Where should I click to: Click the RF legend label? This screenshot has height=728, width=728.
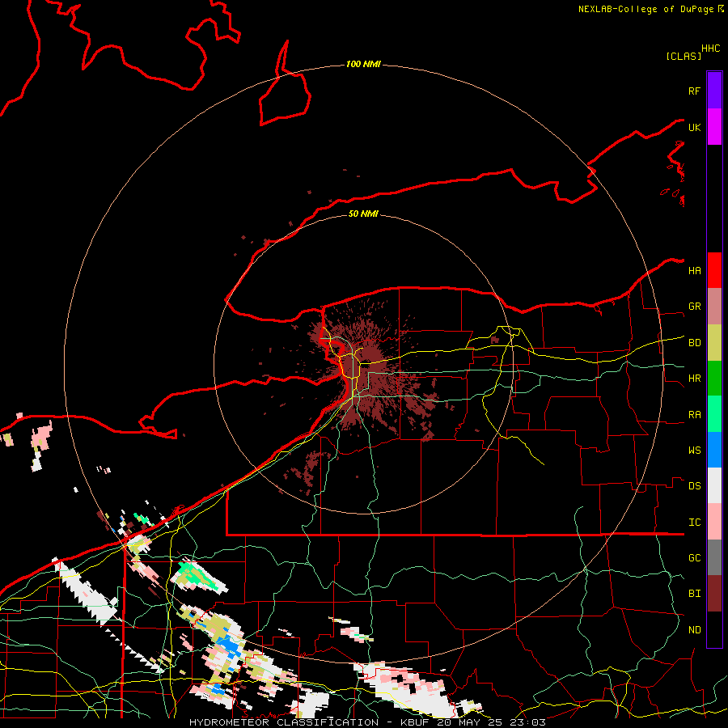tap(694, 91)
